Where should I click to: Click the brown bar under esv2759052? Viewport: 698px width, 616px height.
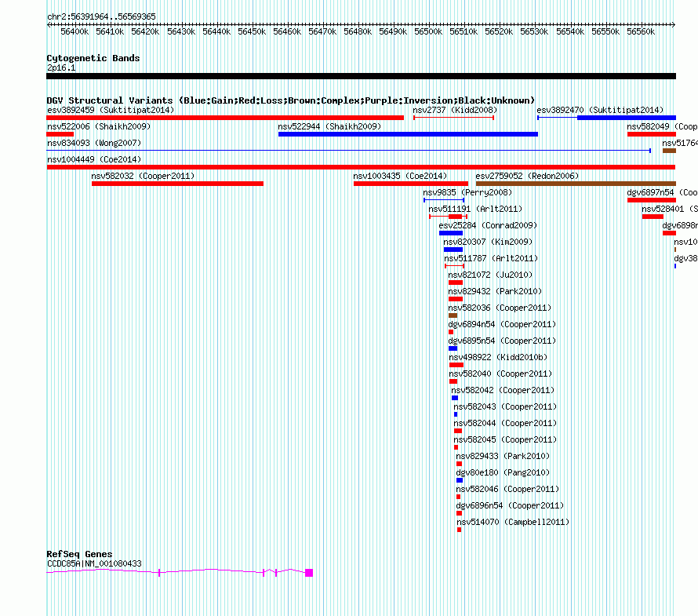[576, 184]
